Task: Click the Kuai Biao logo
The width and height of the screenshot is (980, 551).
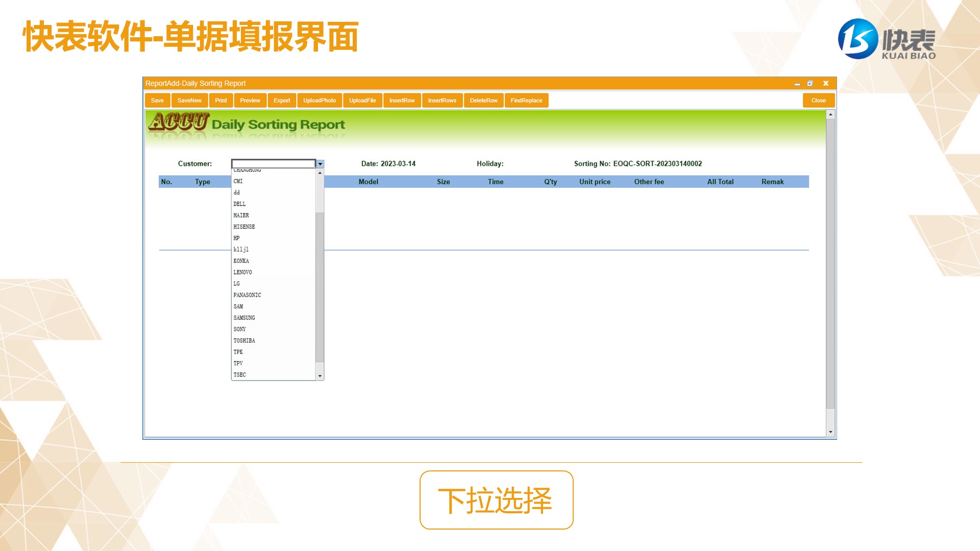Action: [x=887, y=39]
